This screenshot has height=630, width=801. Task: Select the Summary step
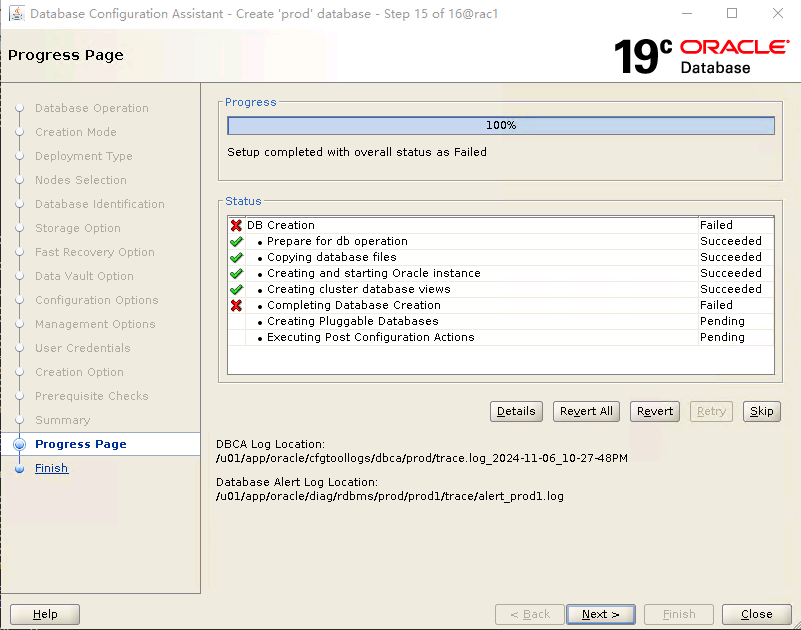[62, 421]
